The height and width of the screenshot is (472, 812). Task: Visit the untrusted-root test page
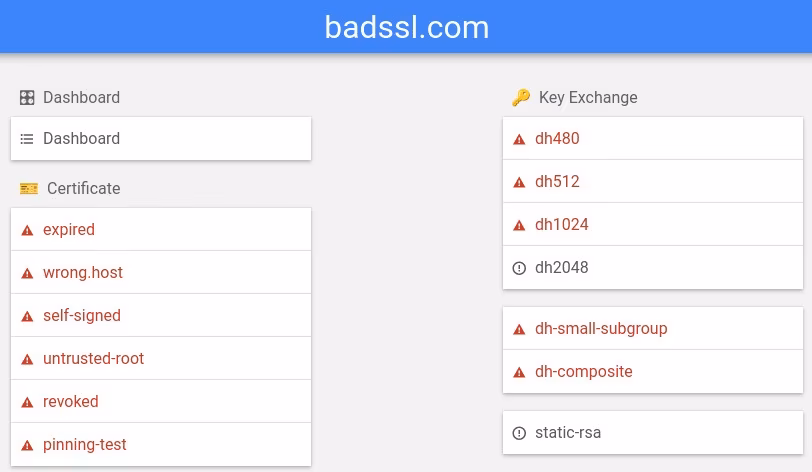click(94, 359)
